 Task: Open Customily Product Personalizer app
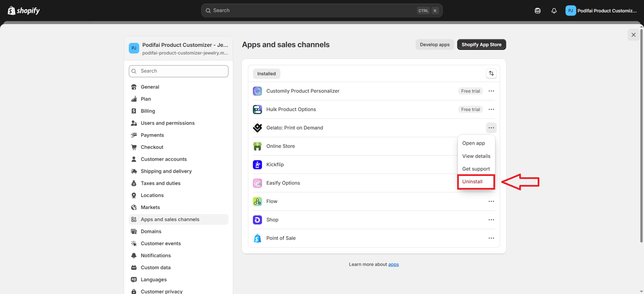click(303, 91)
